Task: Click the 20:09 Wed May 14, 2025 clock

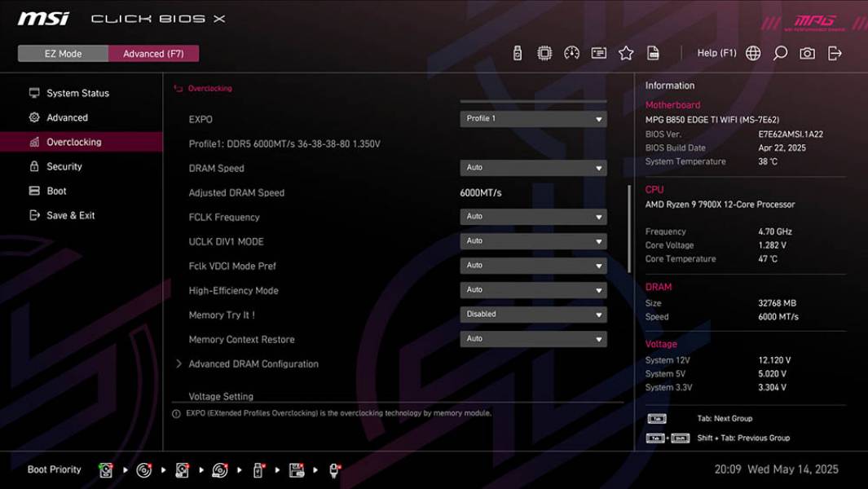Action: point(776,469)
